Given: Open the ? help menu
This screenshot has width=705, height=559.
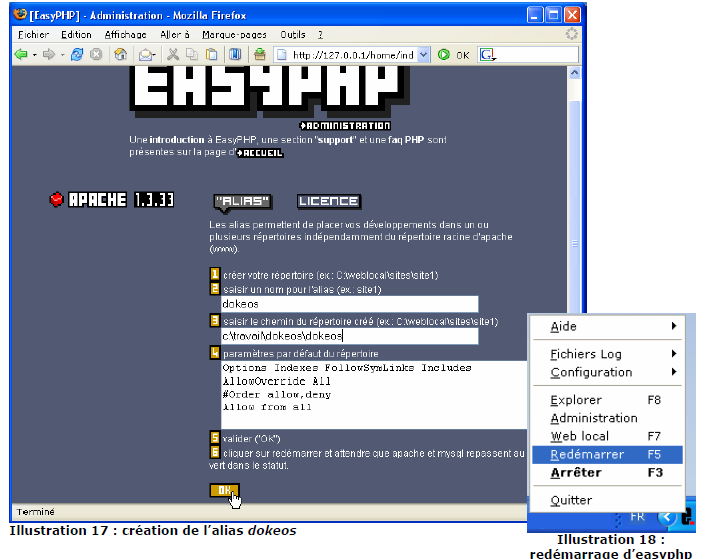Looking at the screenshot, I should coord(320,34).
